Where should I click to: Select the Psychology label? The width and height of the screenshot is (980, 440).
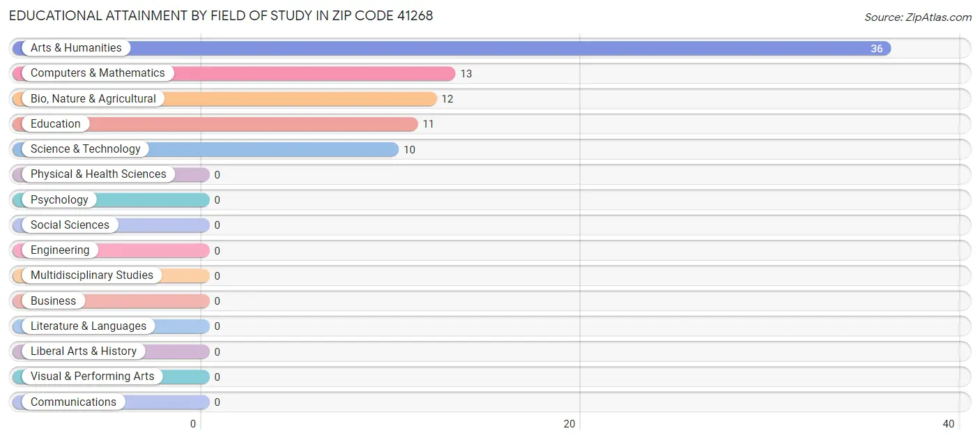pos(59,200)
